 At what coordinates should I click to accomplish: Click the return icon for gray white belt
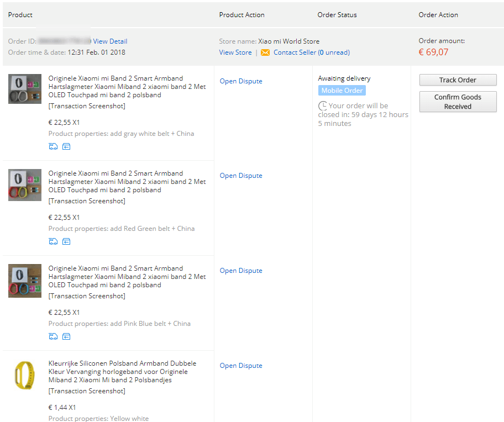[66, 146]
